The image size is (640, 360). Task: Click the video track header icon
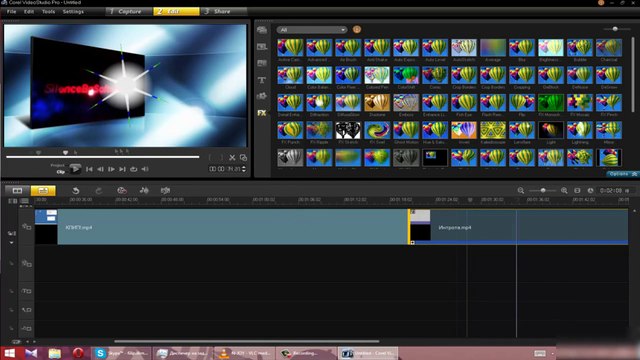[x=27, y=227]
